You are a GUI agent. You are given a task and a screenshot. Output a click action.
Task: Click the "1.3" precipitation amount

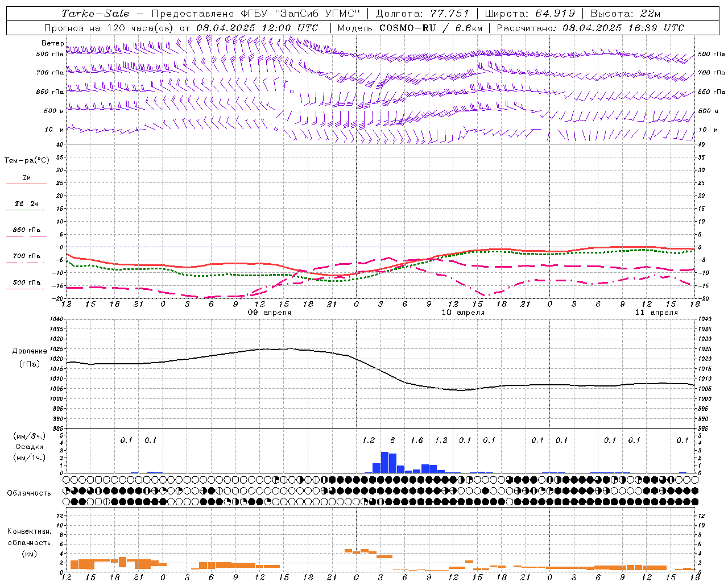click(441, 440)
